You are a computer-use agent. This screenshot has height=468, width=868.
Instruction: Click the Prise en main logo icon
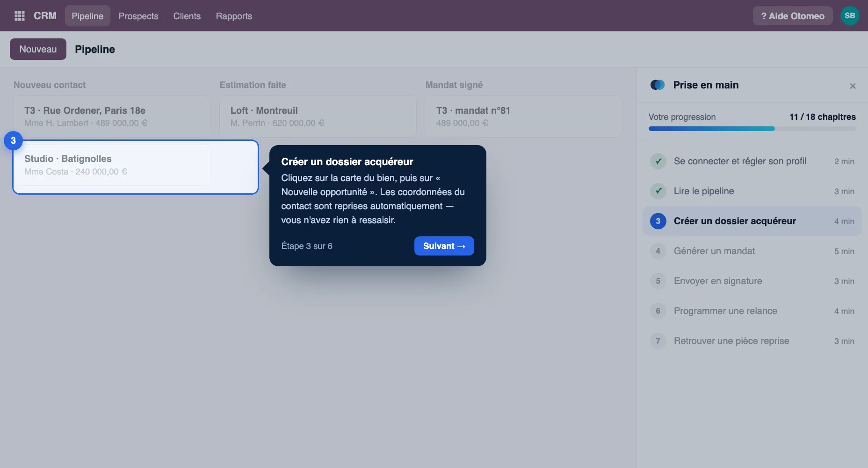[658, 85]
